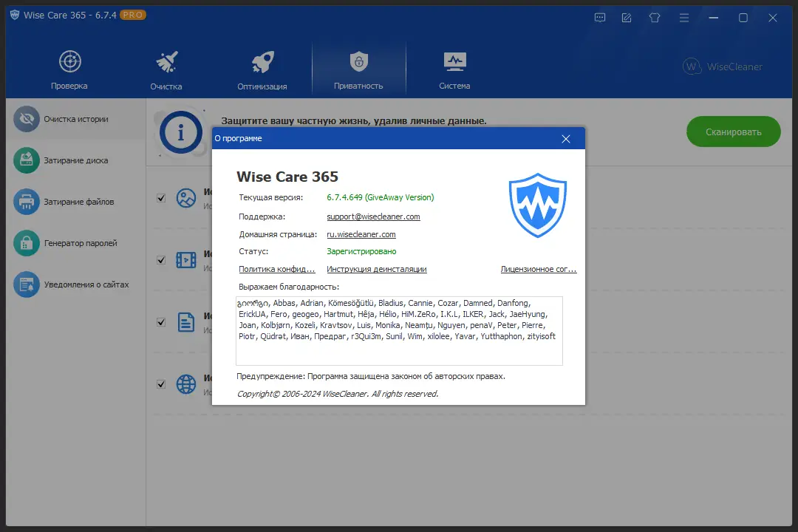The width and height of the screenshot is (798, 532).
Task: Select Уведомления о сайтах in the sidebar
Action: (x=76, y=284)
